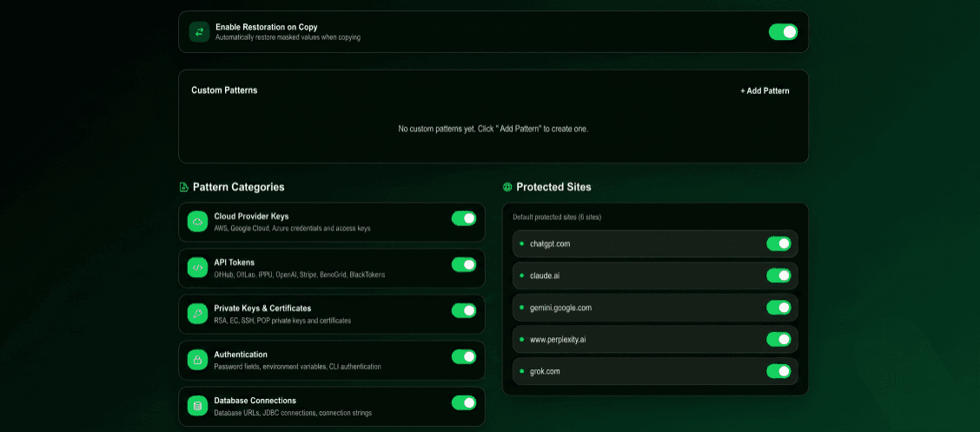
Task: Click the Custom Patterns heading
Action: pos(224,90)
